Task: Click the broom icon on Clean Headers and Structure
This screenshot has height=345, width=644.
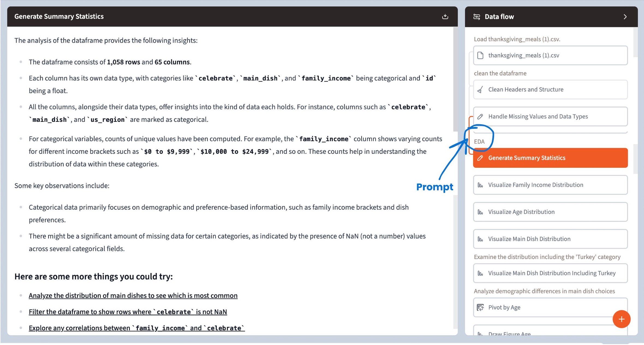Action: (480, 90)
